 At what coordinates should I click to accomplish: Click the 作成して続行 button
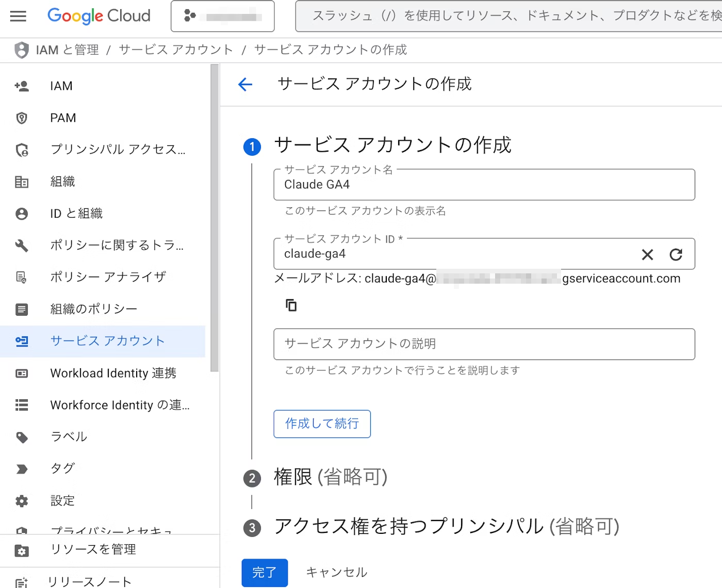(x=322, y=424)
